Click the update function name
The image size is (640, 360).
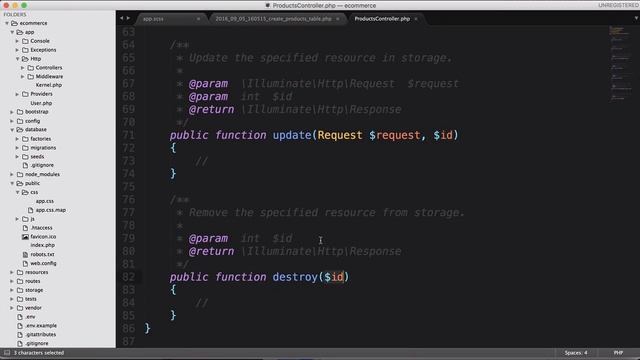[x=292, y=135]
